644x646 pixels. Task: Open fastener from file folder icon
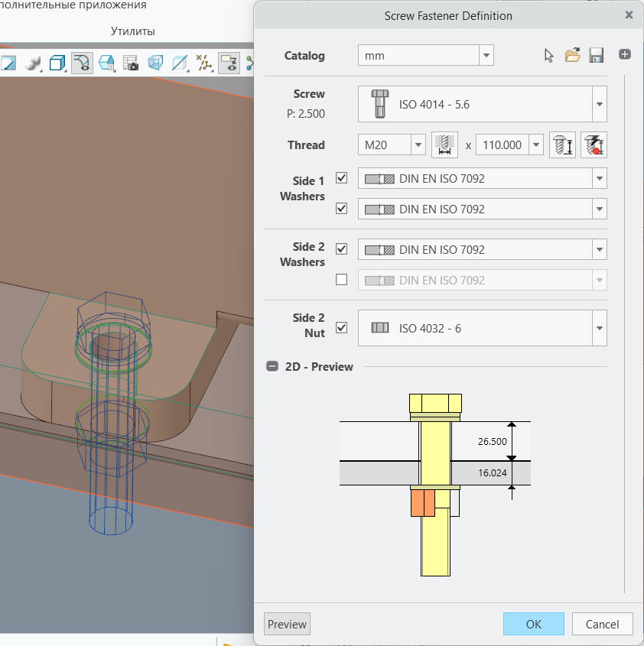click(572, 55)
